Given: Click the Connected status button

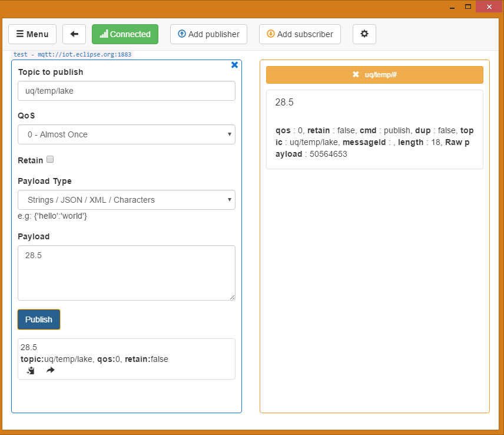Looking at the screenshot, I should point(125,34).
